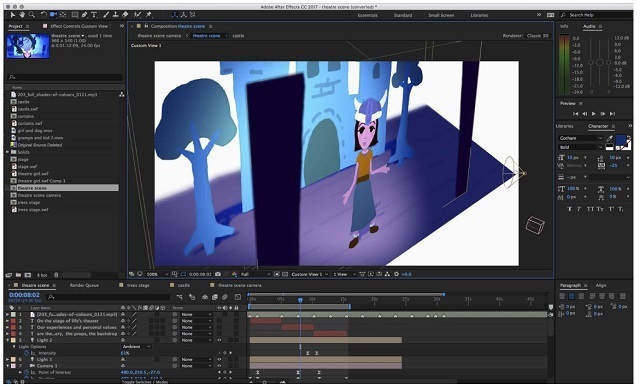Create a new composition from Project footer
This screenshot has width=640, height=386.
(28, 275)
